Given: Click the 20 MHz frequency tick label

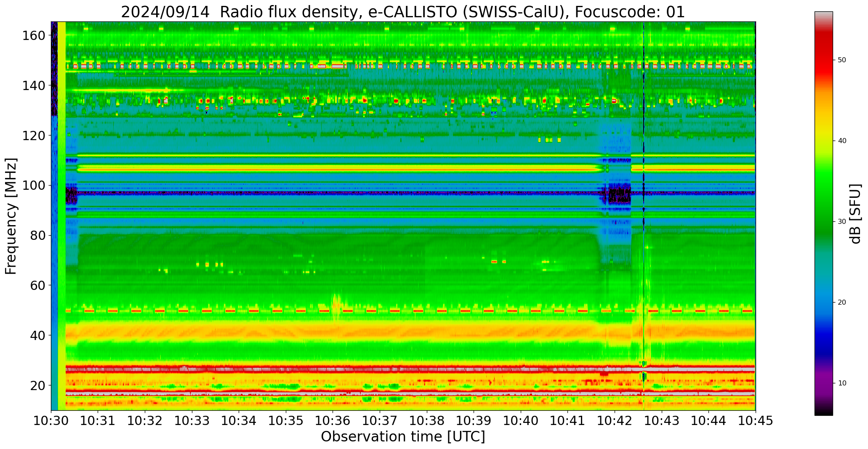Looking at the screenshot, I should 38,385.
